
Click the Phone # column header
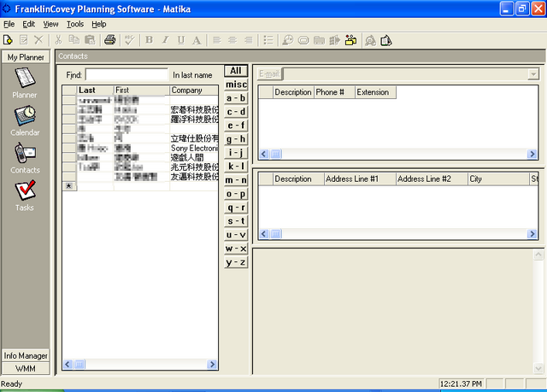tap(334, 92)
